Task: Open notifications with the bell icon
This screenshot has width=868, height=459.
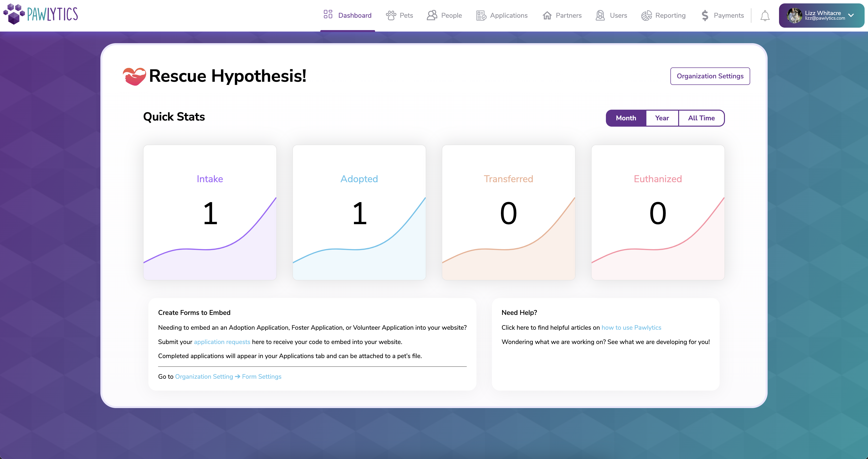Action: 765,15
